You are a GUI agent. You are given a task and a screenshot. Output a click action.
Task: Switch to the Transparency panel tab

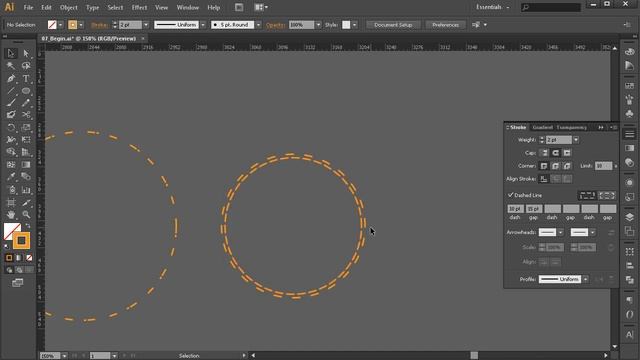[x=571, y=127]
